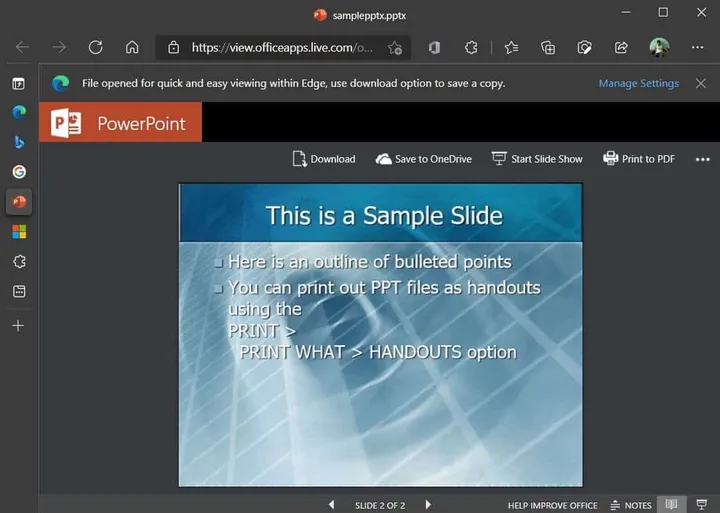The image size is (720, 513).
Task: Click the officeapps URL address bar
Action: coord(282,47)
